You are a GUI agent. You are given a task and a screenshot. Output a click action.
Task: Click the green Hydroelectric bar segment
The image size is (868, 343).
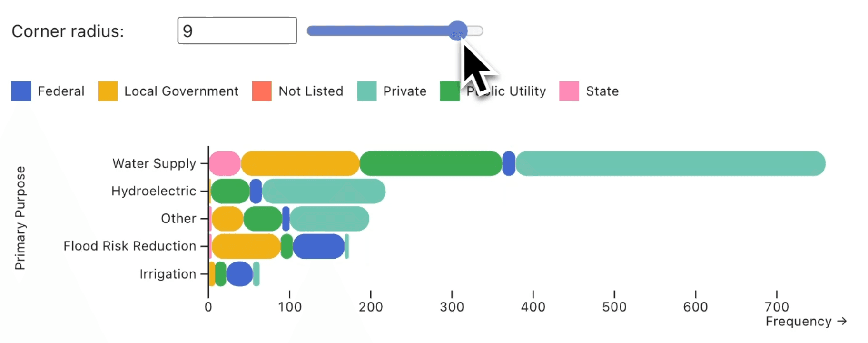coord(230,191)
